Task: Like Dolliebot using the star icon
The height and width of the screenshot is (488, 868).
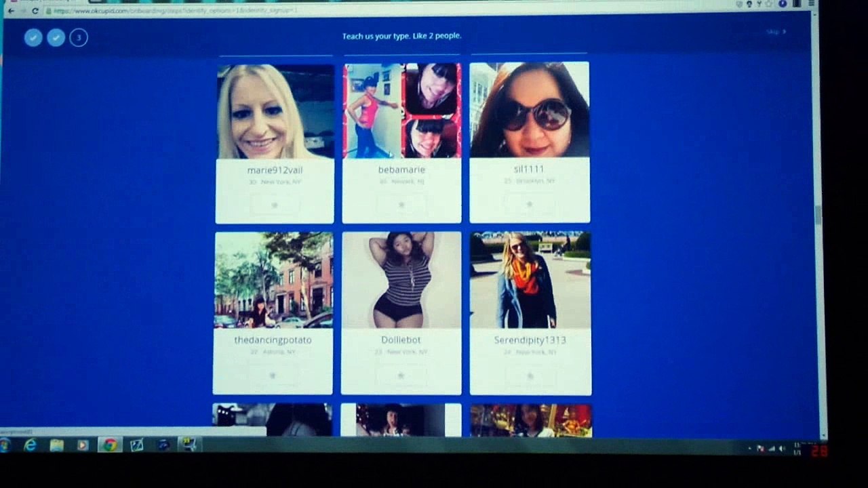Action: (x=401, y=375)
